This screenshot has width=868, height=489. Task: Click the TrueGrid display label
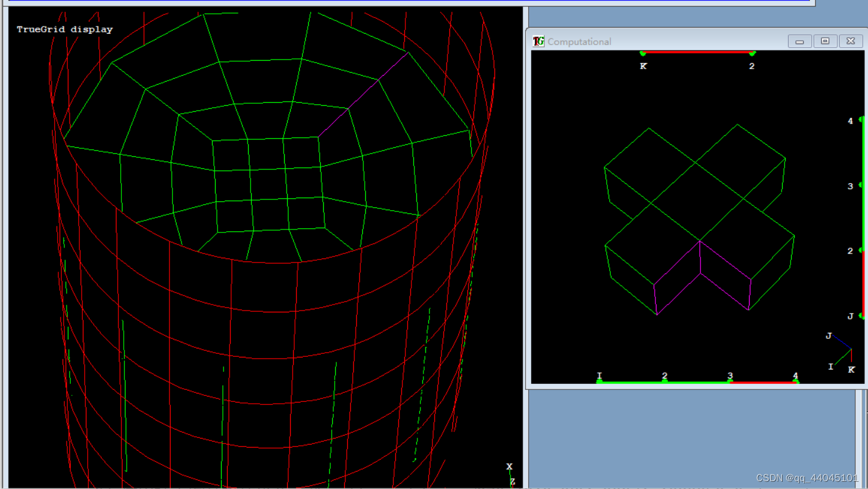tap(64, 29)
